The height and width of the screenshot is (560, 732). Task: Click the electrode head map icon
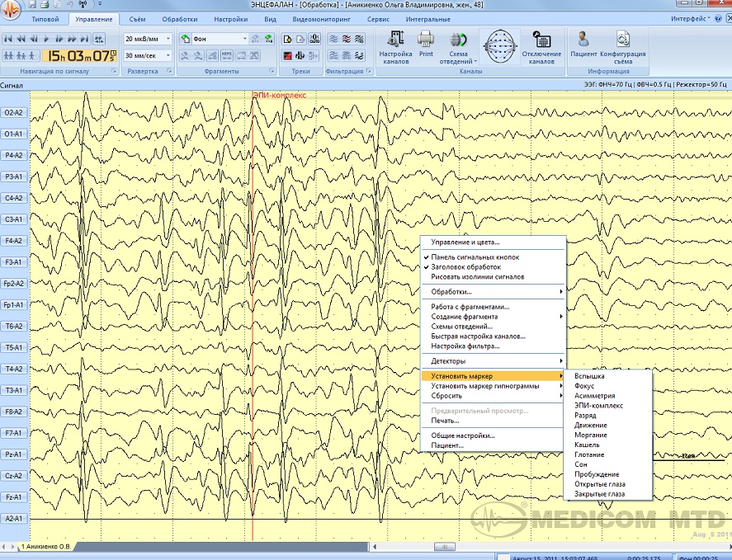point(500,47)
